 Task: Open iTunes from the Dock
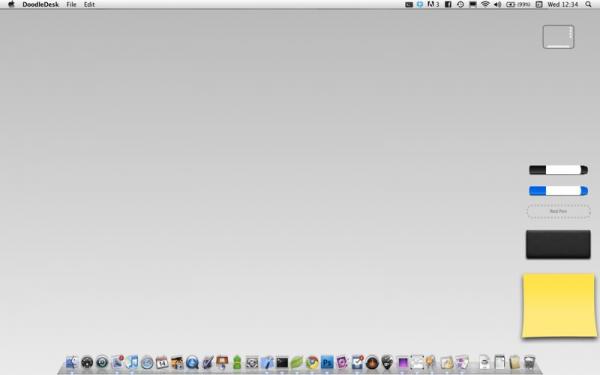pyautogui.click(x=132, y=362)
